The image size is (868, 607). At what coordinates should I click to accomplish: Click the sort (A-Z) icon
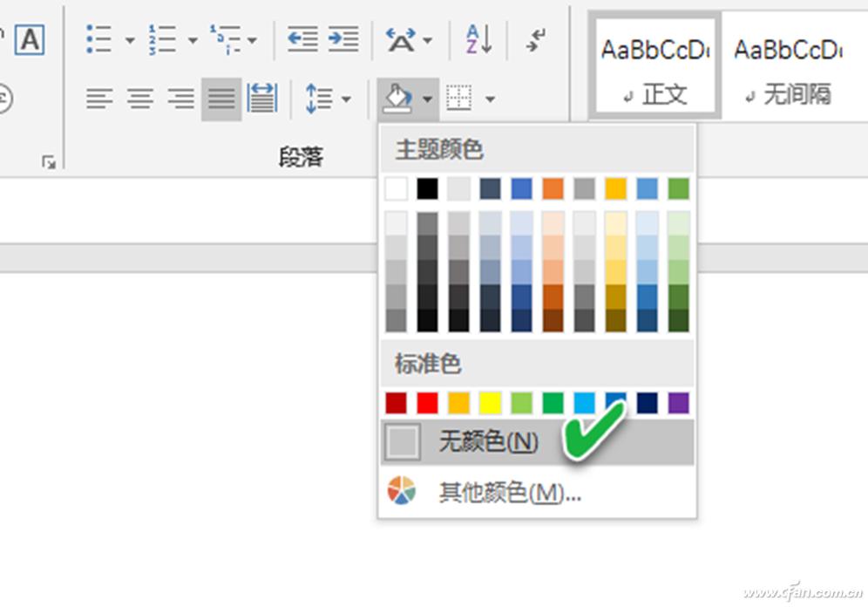tap(473, 38)
